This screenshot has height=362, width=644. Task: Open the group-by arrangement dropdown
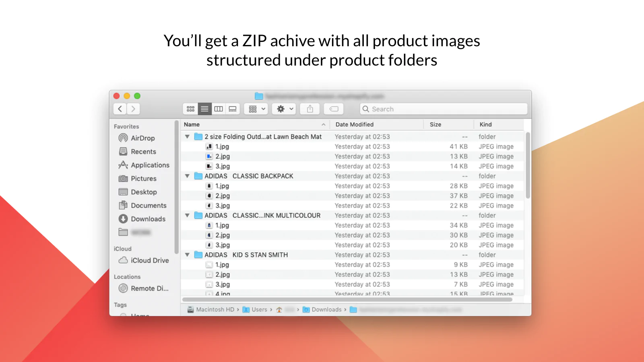(x=256, y=109)
